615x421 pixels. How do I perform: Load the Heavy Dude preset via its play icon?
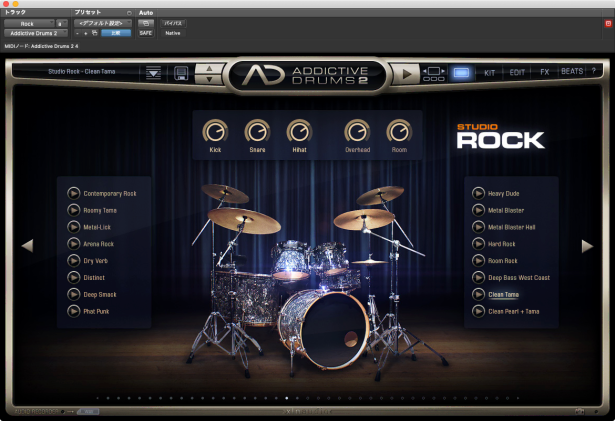click(x=478, y=193)
